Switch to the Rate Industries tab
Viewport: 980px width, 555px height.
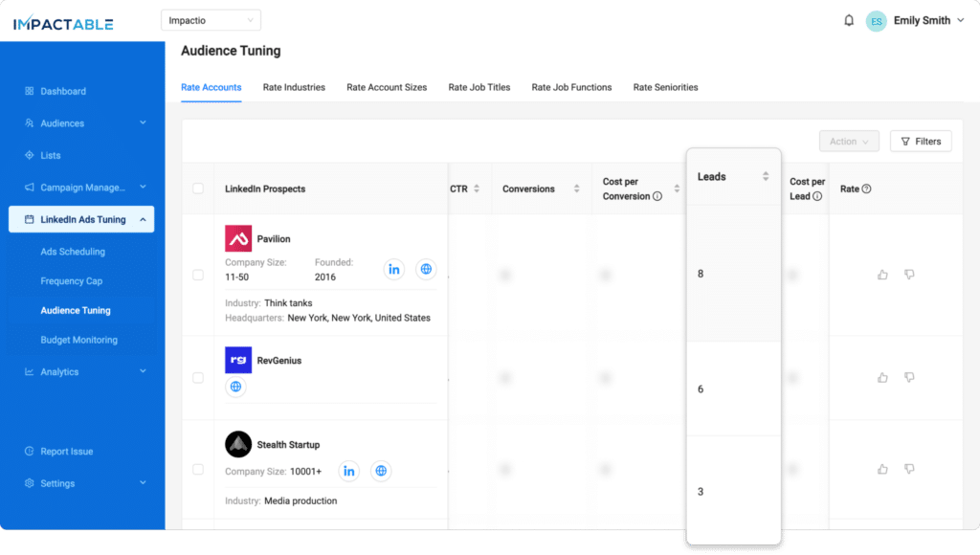(294, 87)
